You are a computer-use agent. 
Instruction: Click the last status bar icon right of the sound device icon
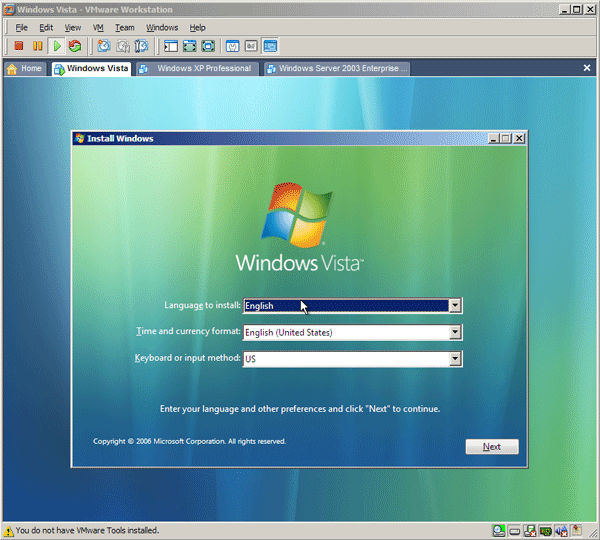tap(577, 530)
